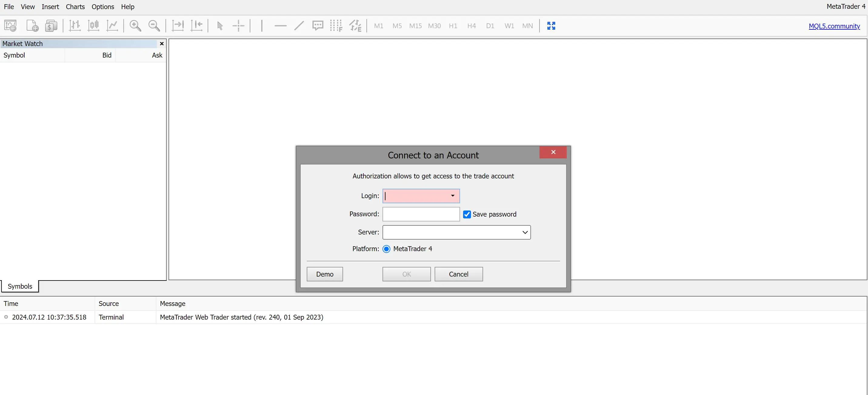Viewport: 868px width, 395px height.
Task: Select the text label speech-bubble tool
Action: tap(318, 26)
